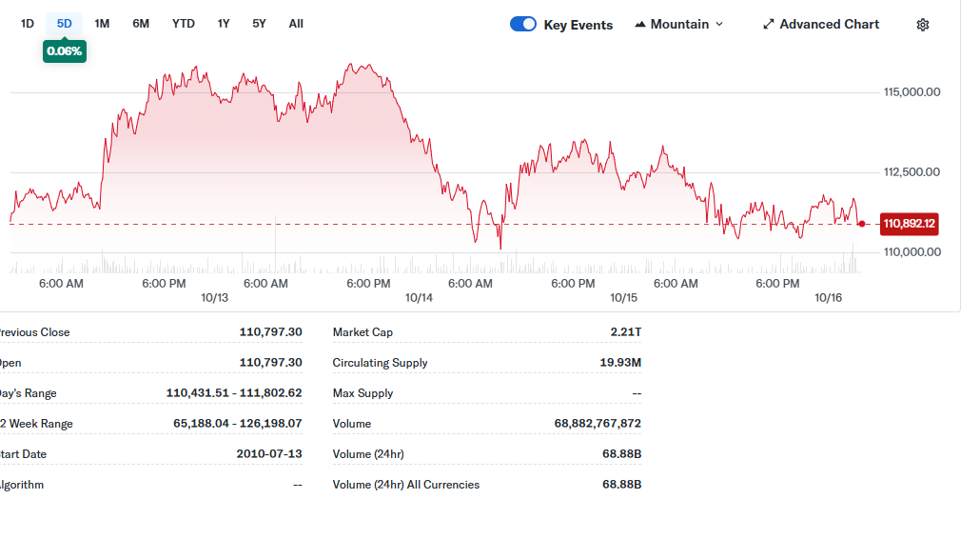980x559 pixels.
Task: Click the 10/15 date label
Action: (x=624, y=298)
